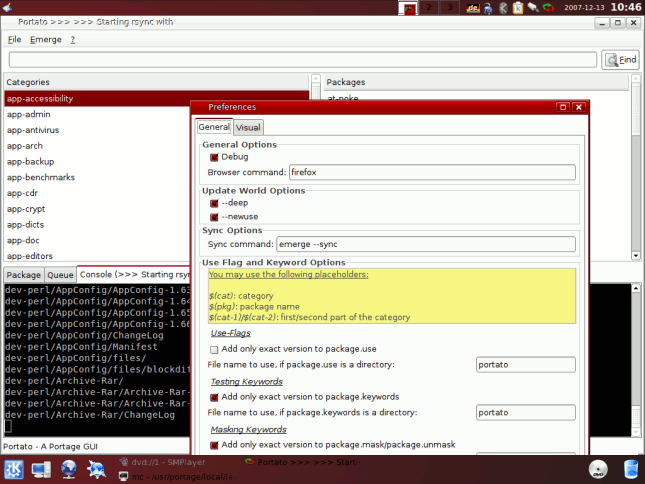Image resolution: width=645 pixels, height=484 pixels.
Task: Switch to Portato taskbar entry
Action: [304, 462]
